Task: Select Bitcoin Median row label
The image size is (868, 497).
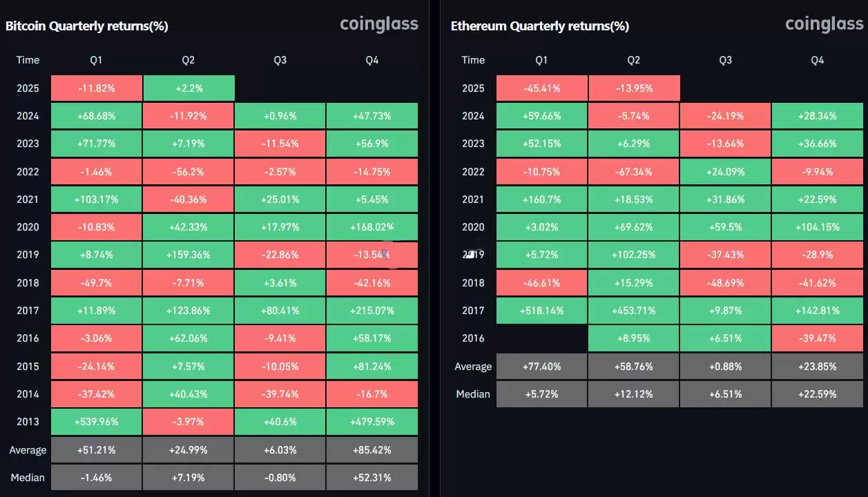Action: (x=28, y=478)
